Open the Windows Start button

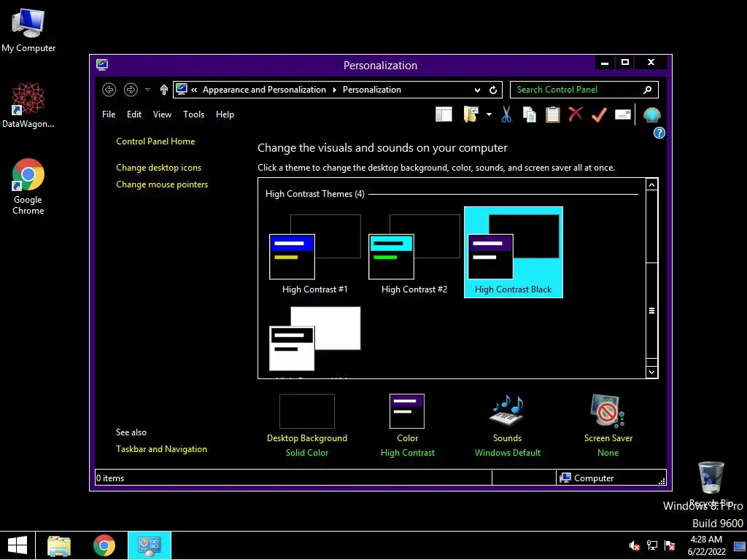click(18, 545)
